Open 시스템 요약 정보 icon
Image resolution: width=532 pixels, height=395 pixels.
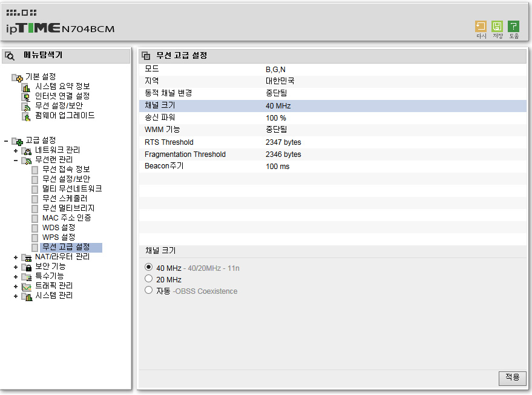(27, 87)
